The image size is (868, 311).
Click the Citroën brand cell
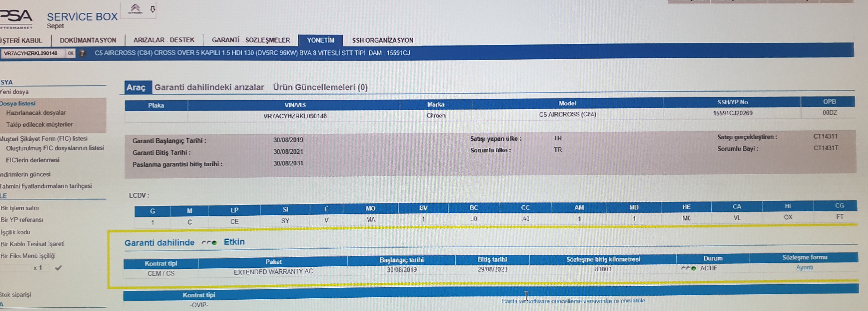(x=436, y=115)
